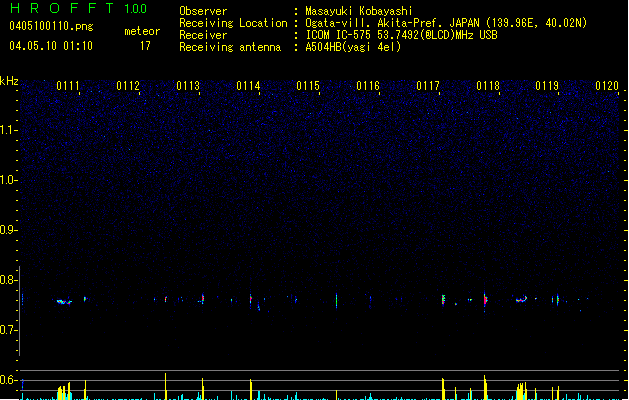Click the HROFFT program title

(x=63, y=8)
